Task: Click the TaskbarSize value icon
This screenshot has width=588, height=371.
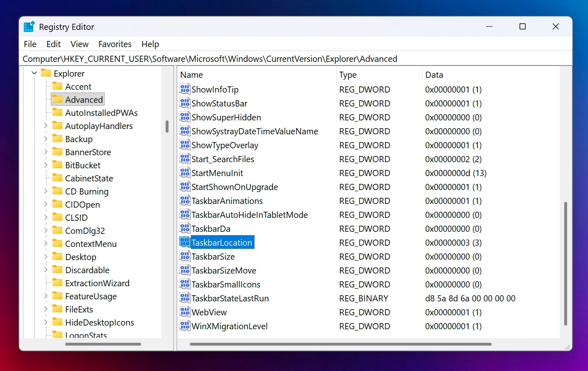Action: click(185, 256)
